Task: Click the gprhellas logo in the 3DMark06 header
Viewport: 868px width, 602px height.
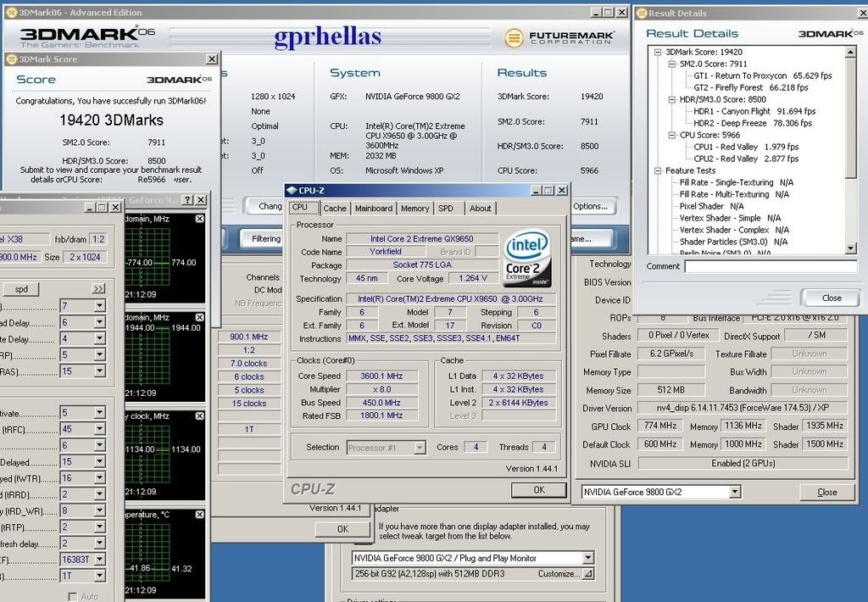Action: [328, 37]
